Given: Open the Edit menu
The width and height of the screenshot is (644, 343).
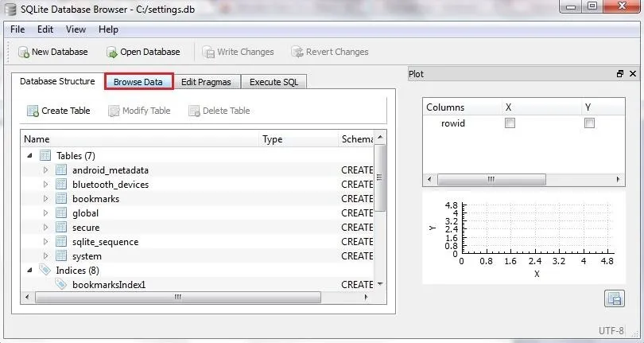Looking at the screenshot, I should 45,29.
